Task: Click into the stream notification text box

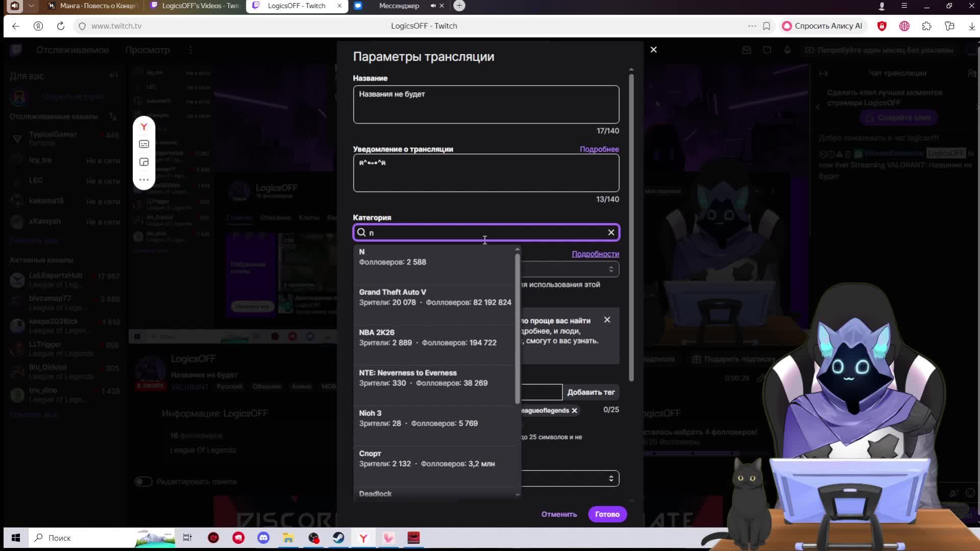Action: click(x=486, y=173)
